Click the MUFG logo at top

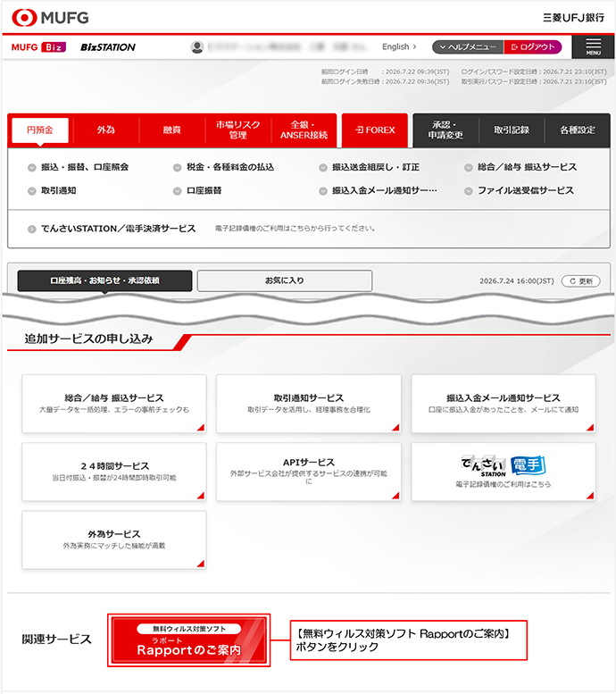click(50, 18)
